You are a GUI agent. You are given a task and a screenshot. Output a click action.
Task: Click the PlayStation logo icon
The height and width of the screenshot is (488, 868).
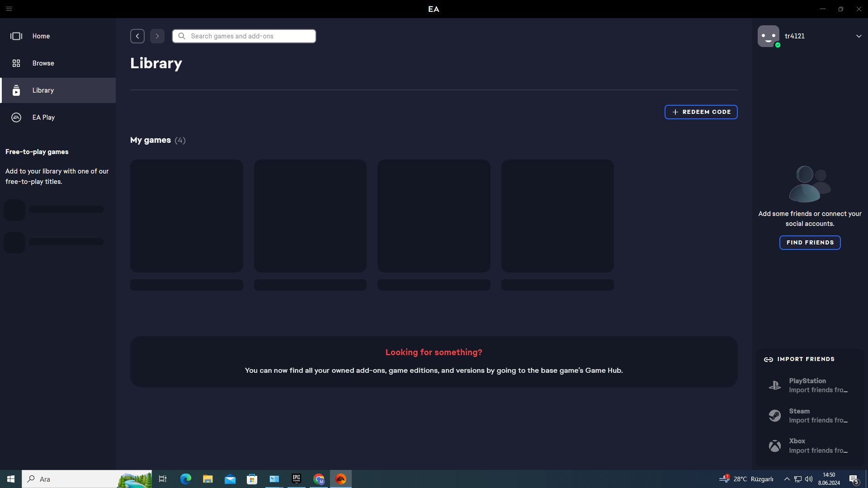[775, 385]
